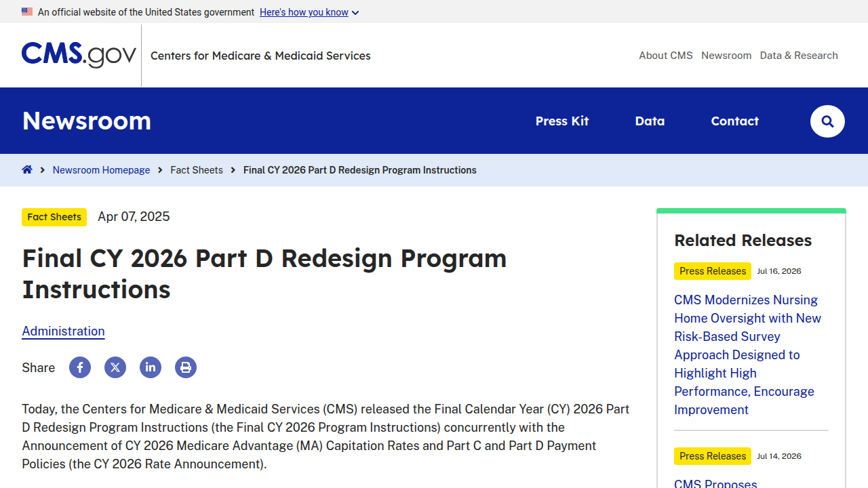
Task: Open the CMS Proposes related release
Action: pos(715,483)
